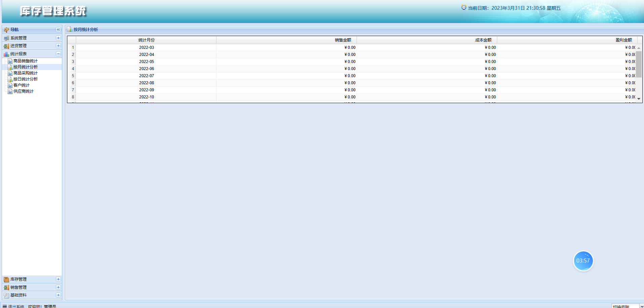644x308 pixels.
Task: Select the 2022-09 month cell
Action: click(x=146, y=90)
